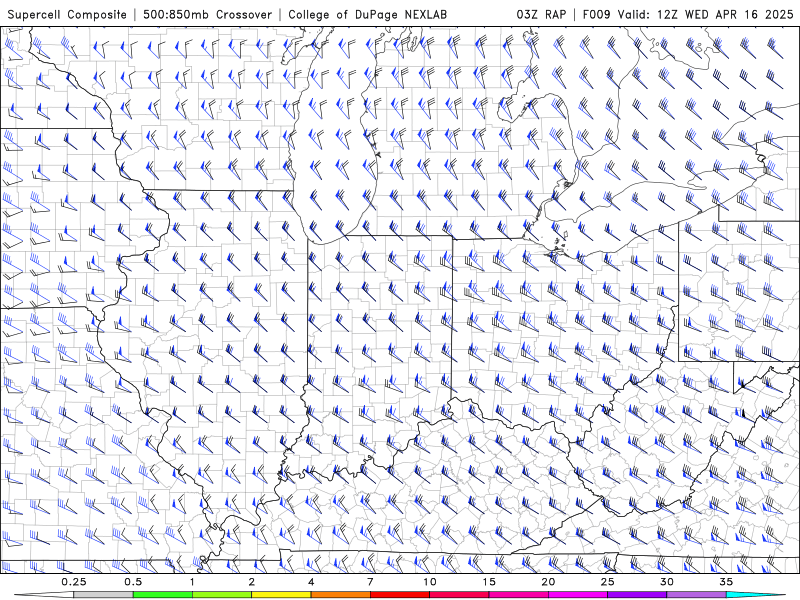Click the F009 Valid 12Z WED APR 16 2025 text
Viewport: 800px width, 600px height.
point(688,14)
